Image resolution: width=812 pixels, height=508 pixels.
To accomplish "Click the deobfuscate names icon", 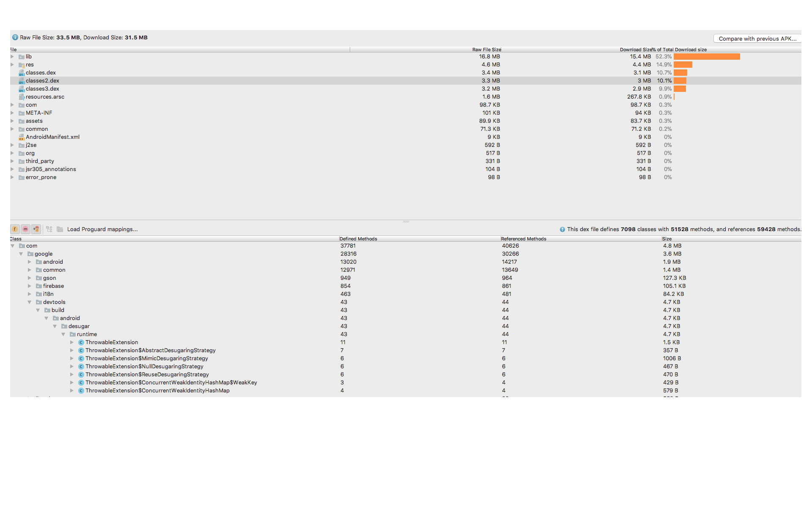I will 49,229.
